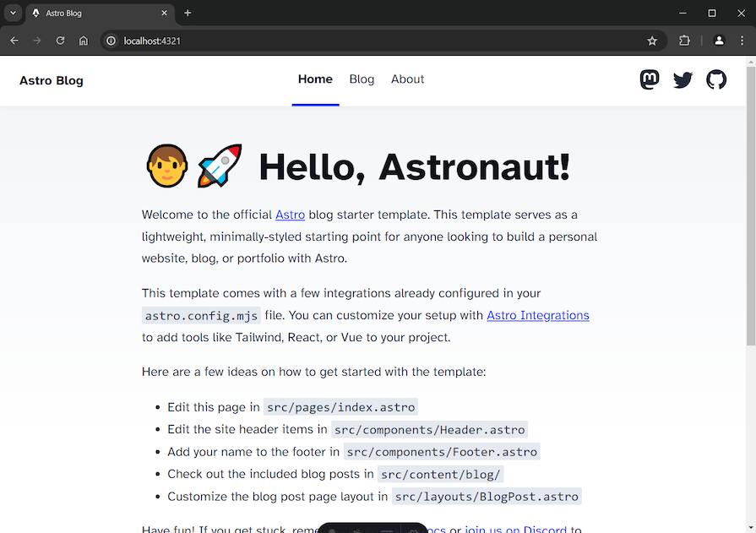Click the join us on Discord link

tap(515, 530)
